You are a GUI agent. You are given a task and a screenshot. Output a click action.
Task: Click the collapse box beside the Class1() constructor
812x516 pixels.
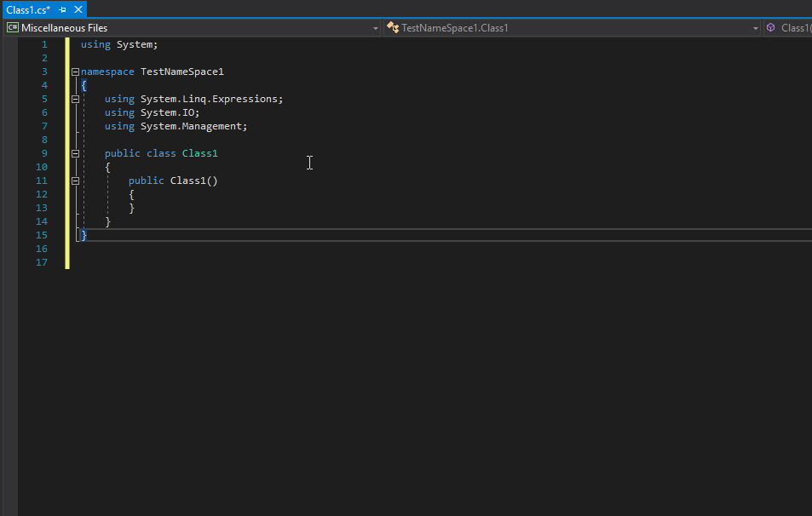tap(75, 181)
